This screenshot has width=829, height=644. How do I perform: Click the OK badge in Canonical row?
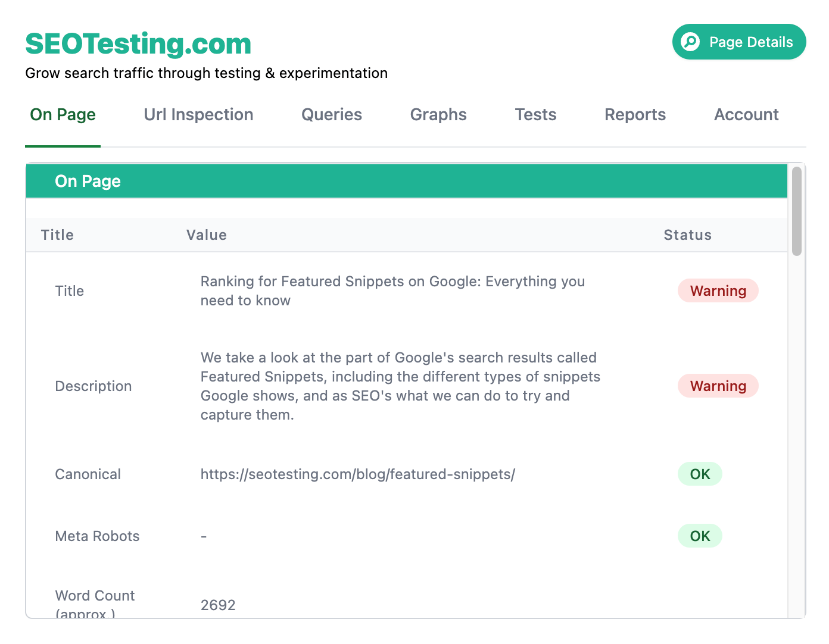tap(700, 474)
